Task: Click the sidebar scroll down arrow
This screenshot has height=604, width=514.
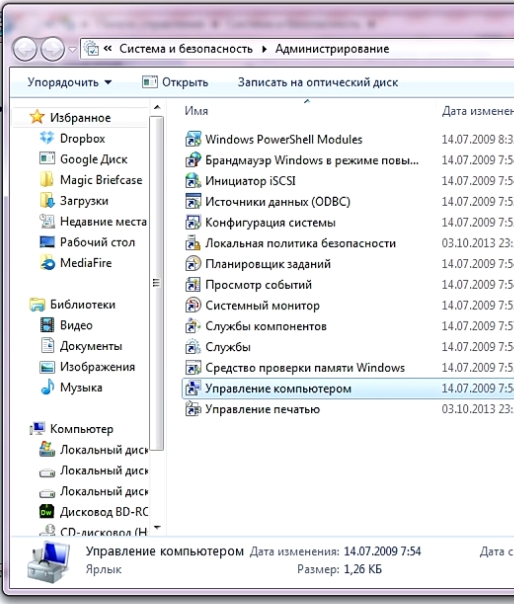Action: [157, 527]
